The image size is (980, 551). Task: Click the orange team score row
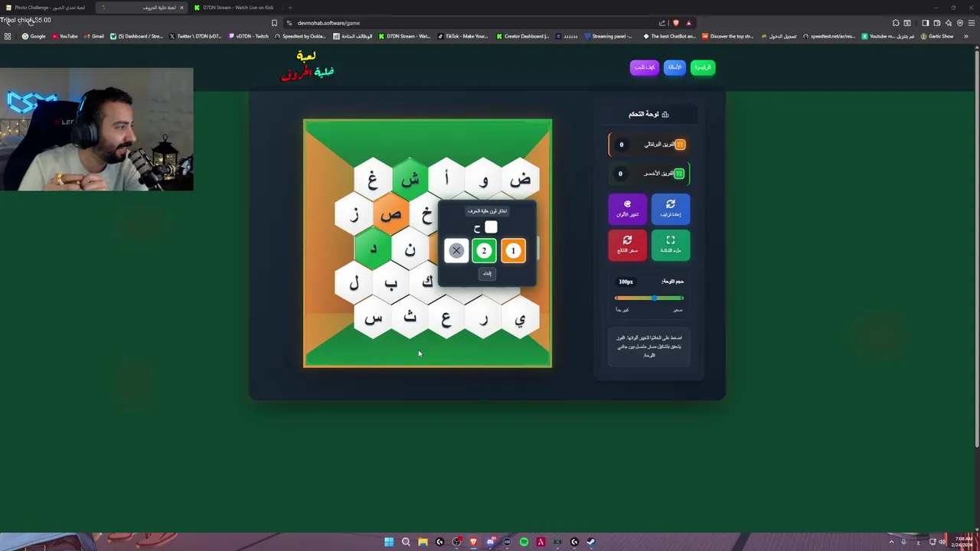648,145
